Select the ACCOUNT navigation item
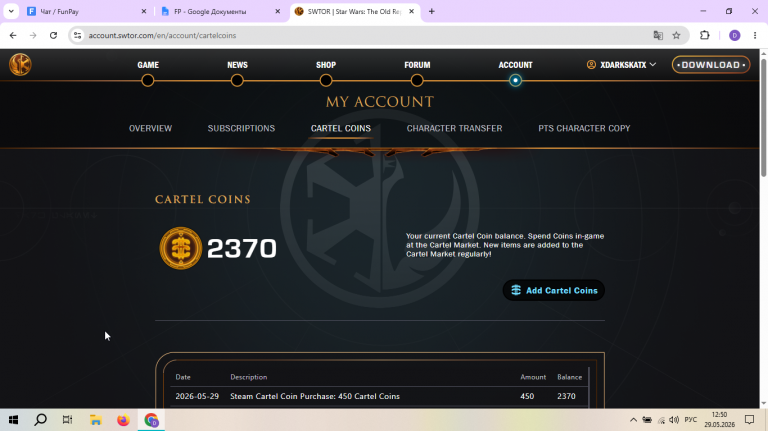Viewport: 768px width, 431px height. (515, 65)
